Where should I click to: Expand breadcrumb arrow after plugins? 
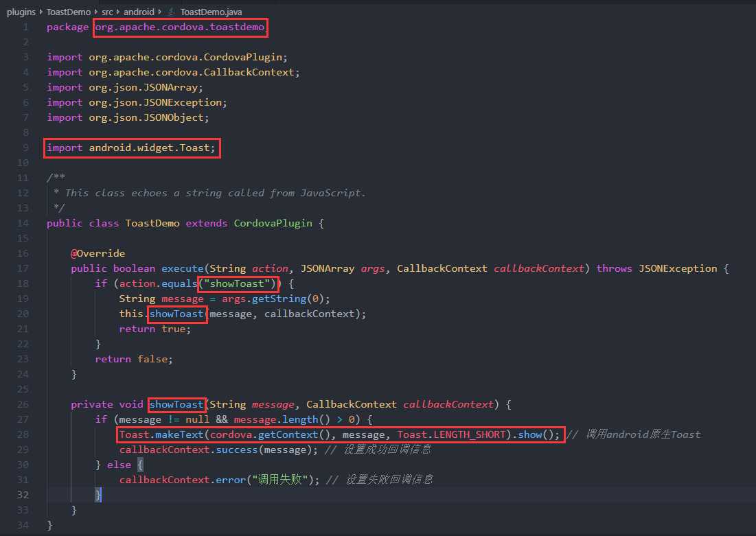[41, 12]
